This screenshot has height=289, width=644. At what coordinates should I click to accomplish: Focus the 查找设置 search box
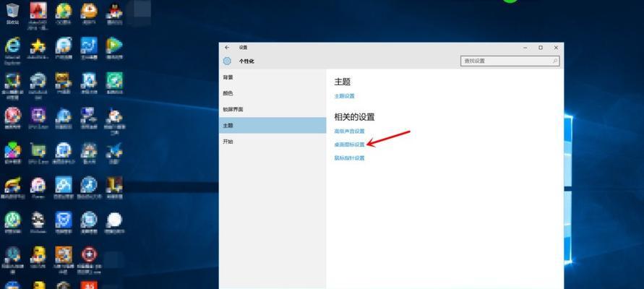510,61
